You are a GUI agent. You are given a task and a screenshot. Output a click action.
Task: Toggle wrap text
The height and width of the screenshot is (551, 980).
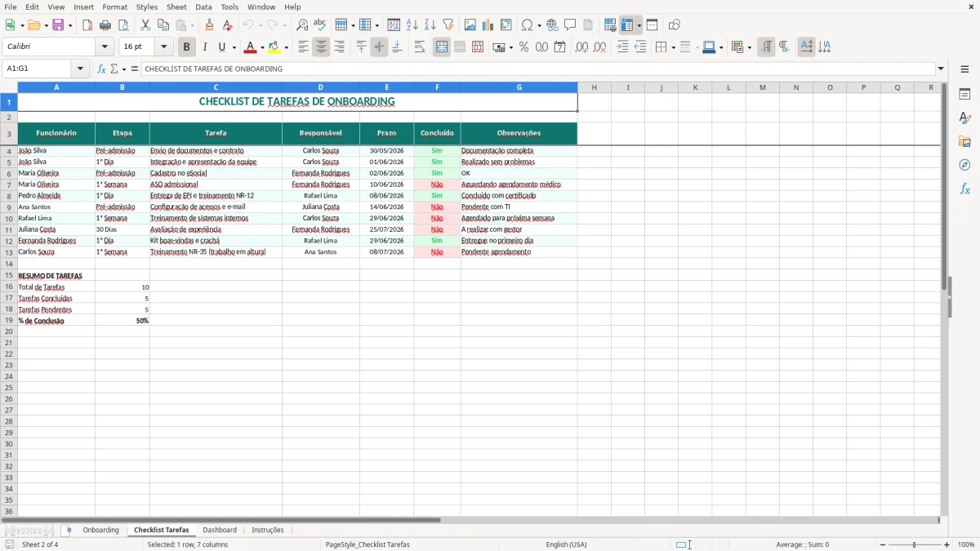420,47
